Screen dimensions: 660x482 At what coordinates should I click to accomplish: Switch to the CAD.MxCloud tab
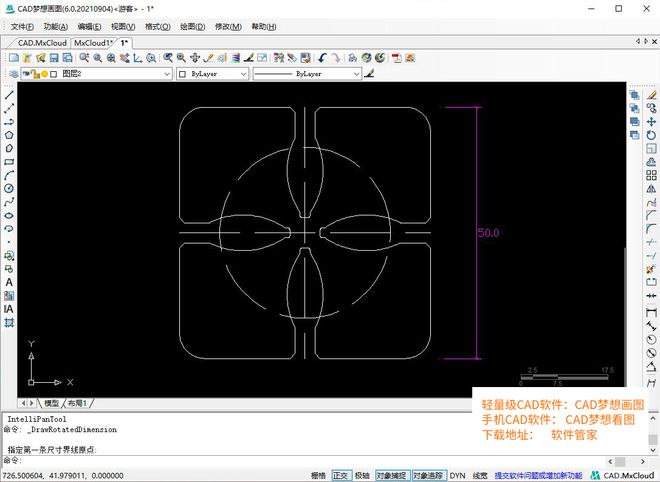pyautogui.click(x=42, y=43)
